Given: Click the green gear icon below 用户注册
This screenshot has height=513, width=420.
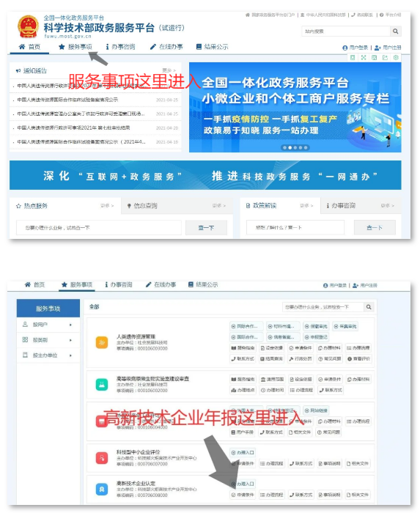Looking at the screenshot, I should point(396,58).
